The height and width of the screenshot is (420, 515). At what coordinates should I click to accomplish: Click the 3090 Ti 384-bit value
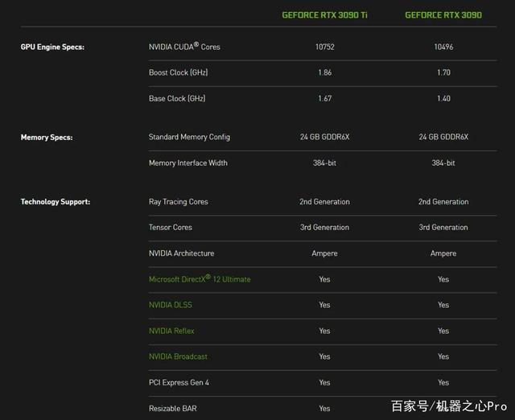coord(324,163)
